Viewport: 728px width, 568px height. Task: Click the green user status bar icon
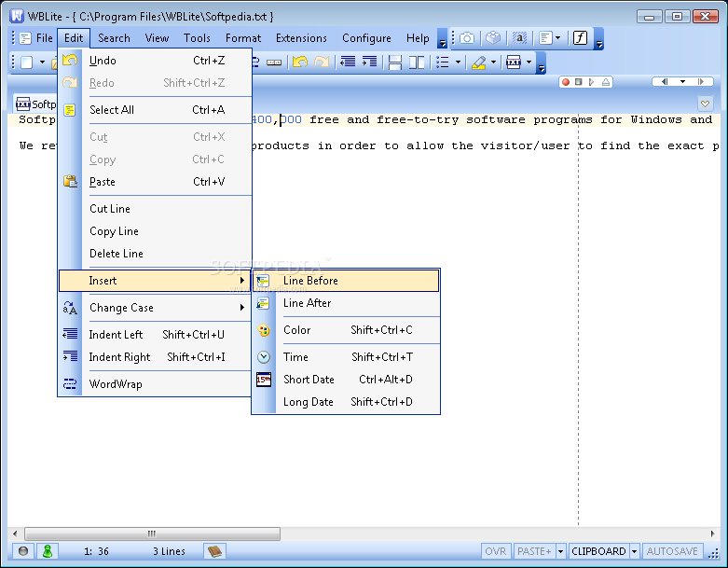[x=48, y=551]
